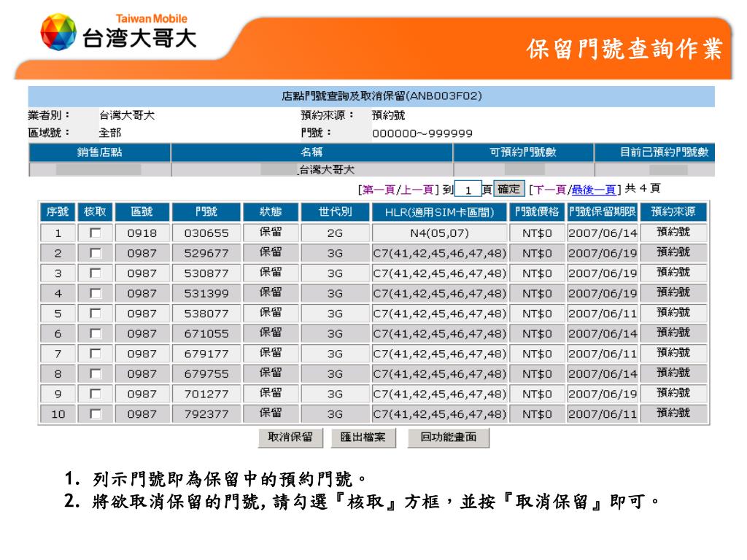Click area code cell 0918
The width and height of the screenshot is (747, 560).
coord(142,233)
